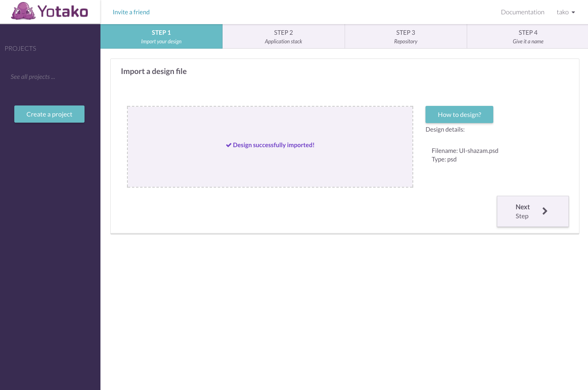The height and width of the screenshot is (390, 588).
Task: Click the PROJECTS sidebar heading
Action: tap(20, 48)
